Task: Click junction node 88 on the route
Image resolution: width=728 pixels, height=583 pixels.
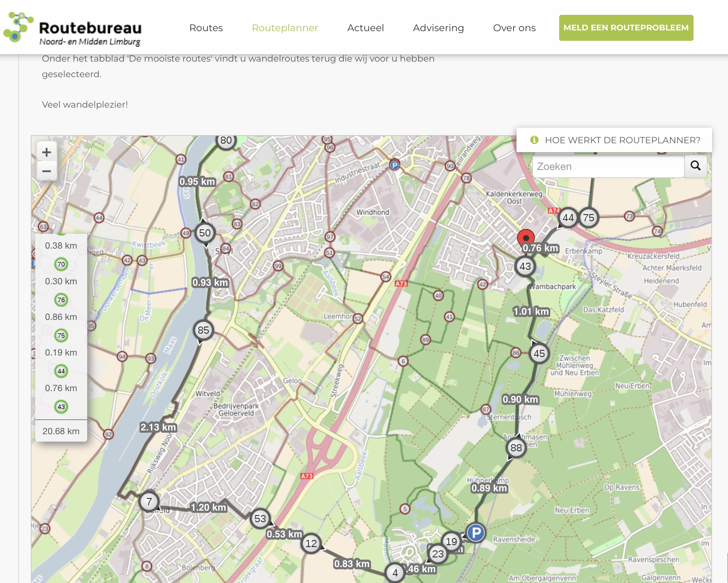Action: [516, 448]
